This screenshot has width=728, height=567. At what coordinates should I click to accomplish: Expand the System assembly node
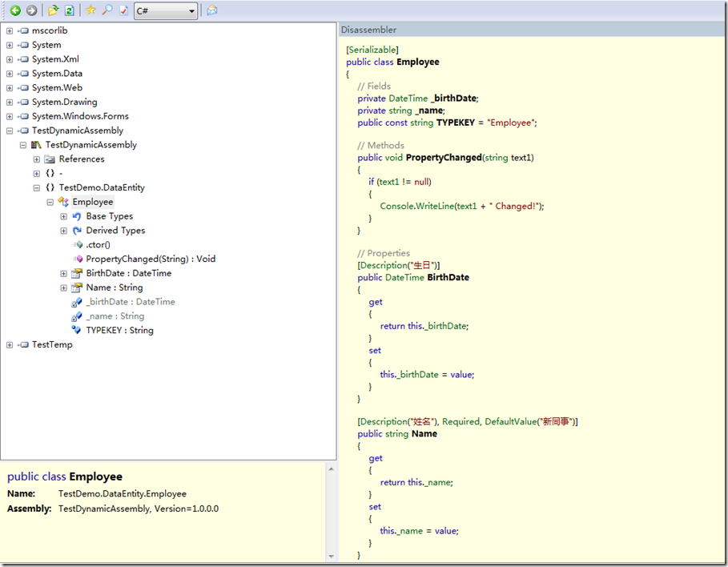(10, 45)
